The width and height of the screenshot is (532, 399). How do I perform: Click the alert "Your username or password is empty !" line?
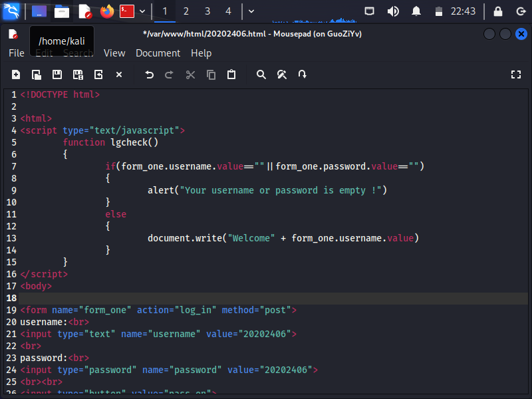[267, 190]
